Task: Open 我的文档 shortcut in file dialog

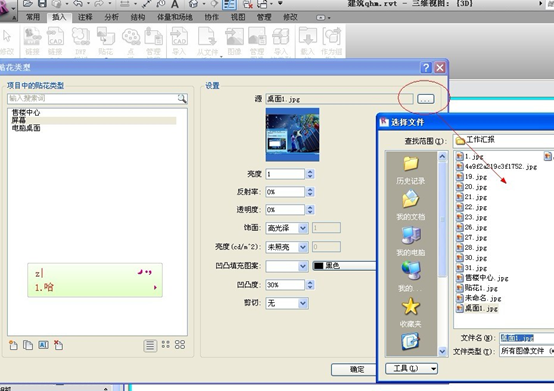Action: tap(411, 205)
